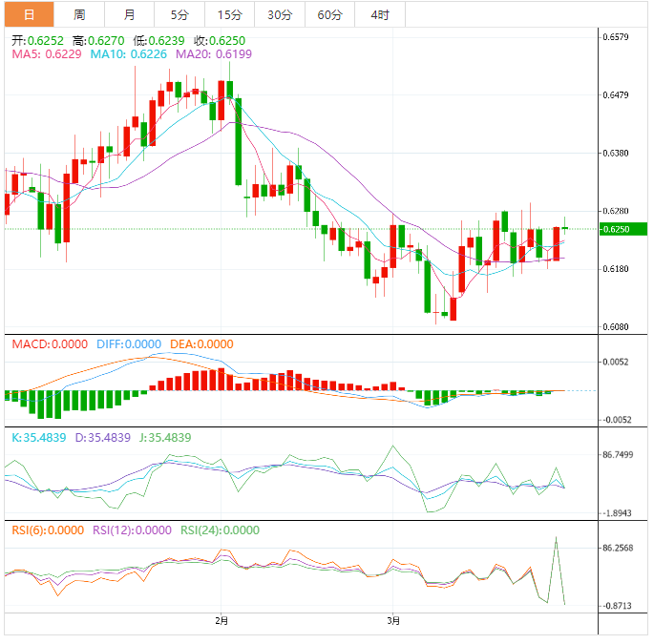Image resolution: width=654 pixels, height=644 pixels.
Task: Switch to the 4时 timeframe tab
Action: pos(379,14)
